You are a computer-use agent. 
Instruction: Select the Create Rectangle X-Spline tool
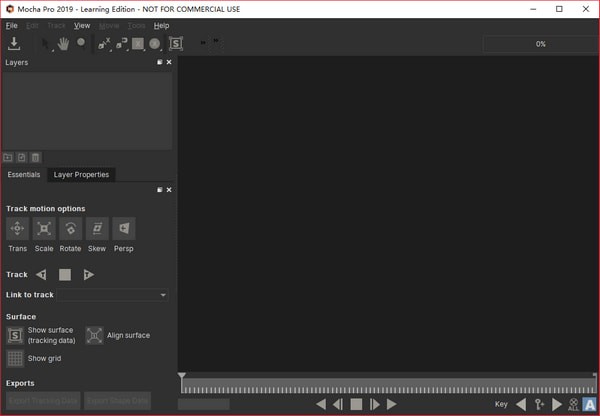click(138, 44)
